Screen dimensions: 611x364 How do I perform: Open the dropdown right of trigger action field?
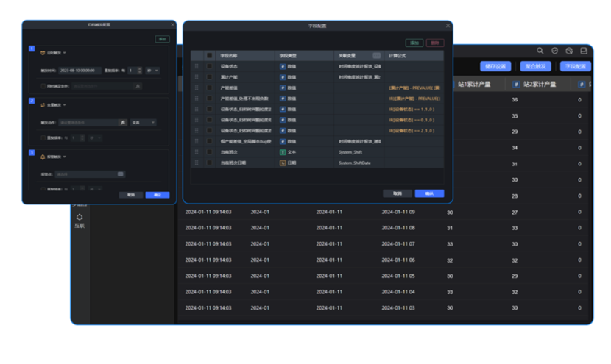tap(143, 123)
